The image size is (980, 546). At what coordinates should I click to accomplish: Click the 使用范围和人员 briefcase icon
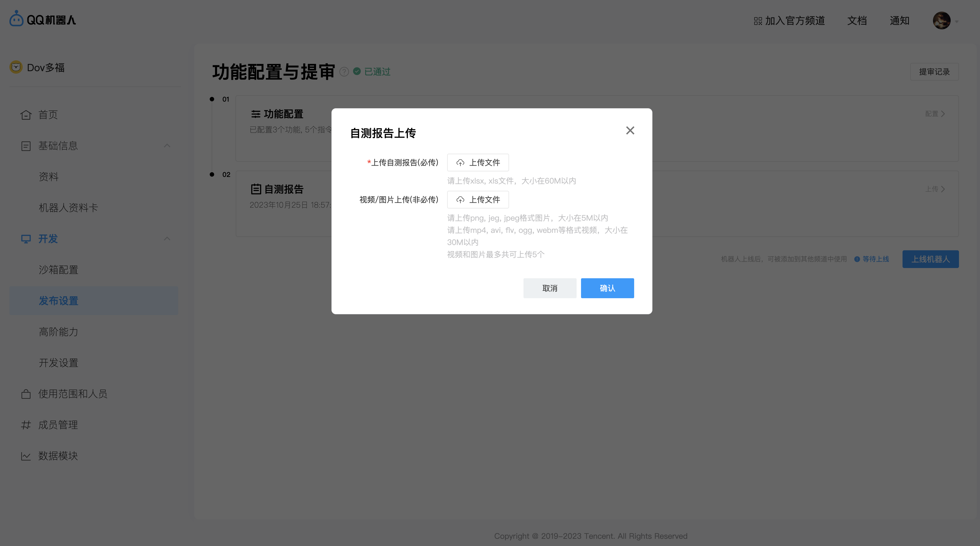[26, 394]
